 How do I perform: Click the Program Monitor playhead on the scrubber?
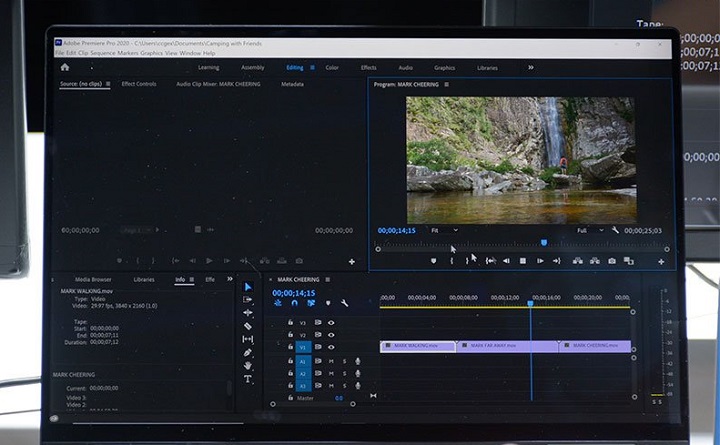(544, 242)
